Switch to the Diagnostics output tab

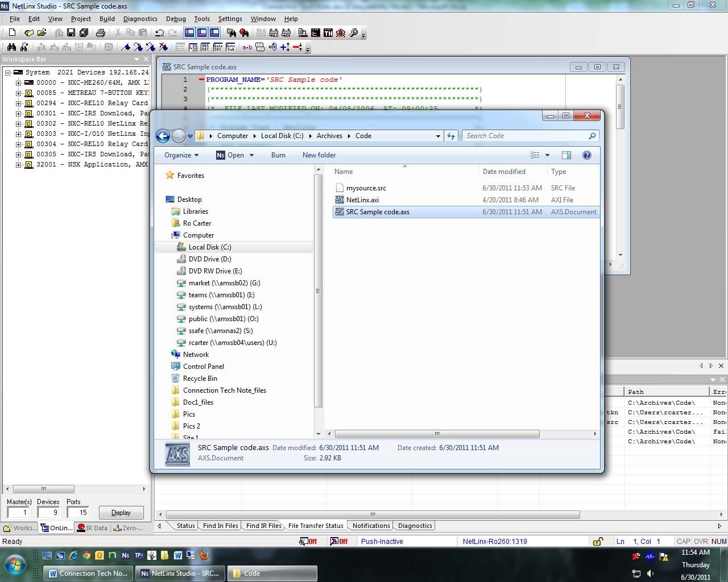pos(415,526)
